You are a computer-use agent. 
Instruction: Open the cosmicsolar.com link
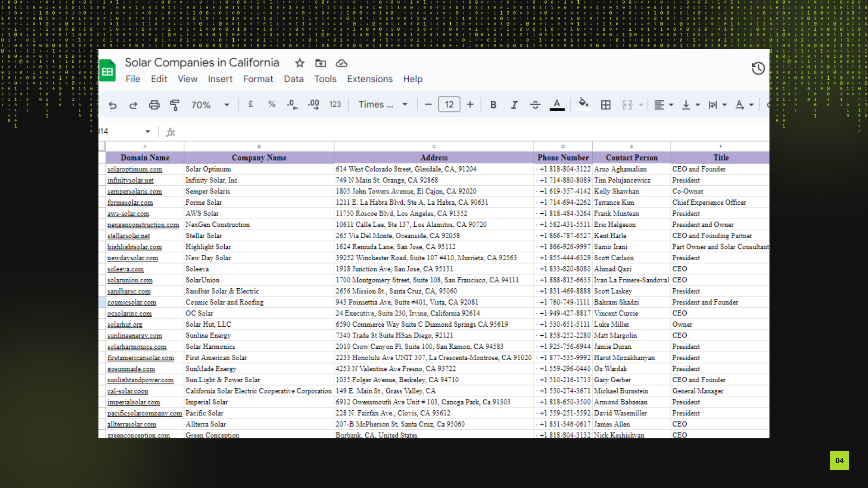point(132,302)
